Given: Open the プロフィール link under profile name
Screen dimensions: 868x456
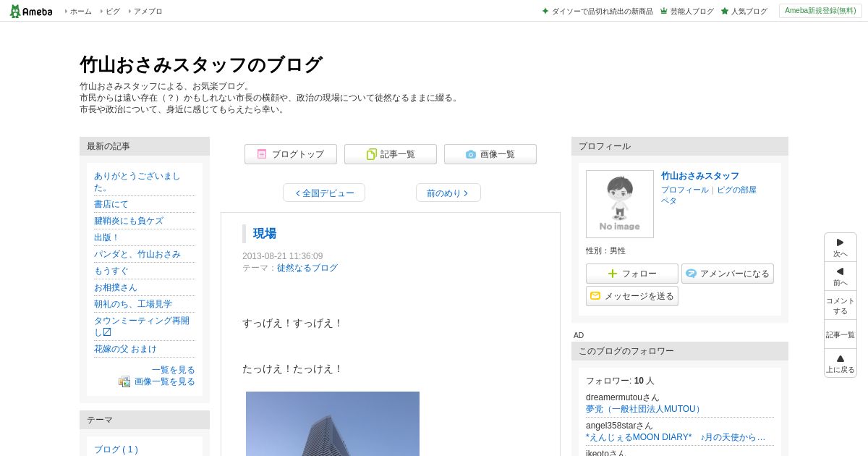Looking at the screenshot, I should (685, 190).
